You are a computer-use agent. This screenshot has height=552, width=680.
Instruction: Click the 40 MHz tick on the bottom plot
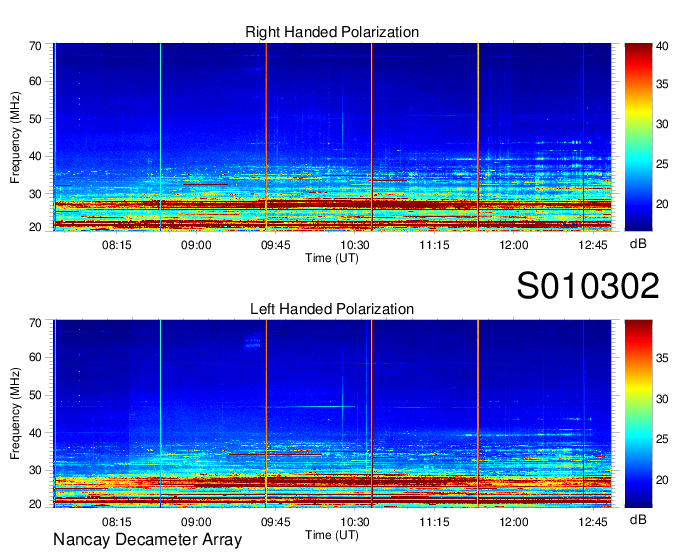click(35, 433)
